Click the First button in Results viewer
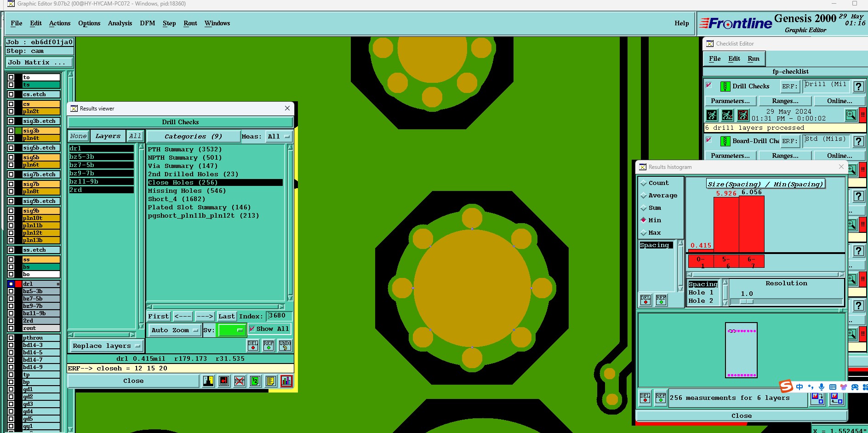Viewport: 868px width, 433px height. (x=159, y=317)
